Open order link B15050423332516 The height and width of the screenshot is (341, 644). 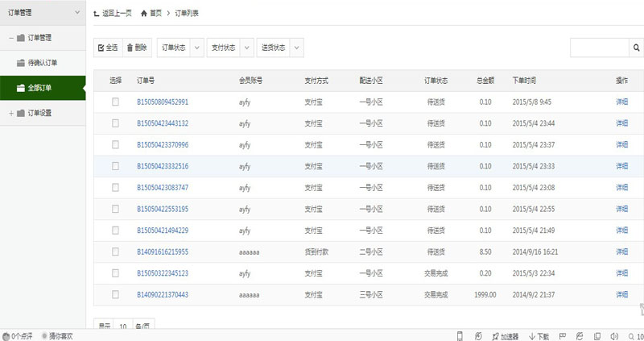163,166
